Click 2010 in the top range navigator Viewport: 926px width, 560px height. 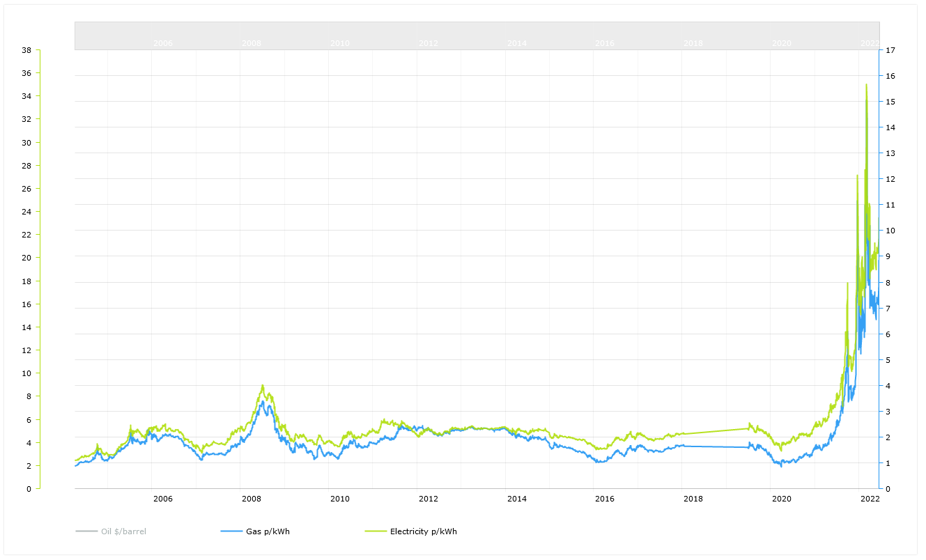(340, 43)
